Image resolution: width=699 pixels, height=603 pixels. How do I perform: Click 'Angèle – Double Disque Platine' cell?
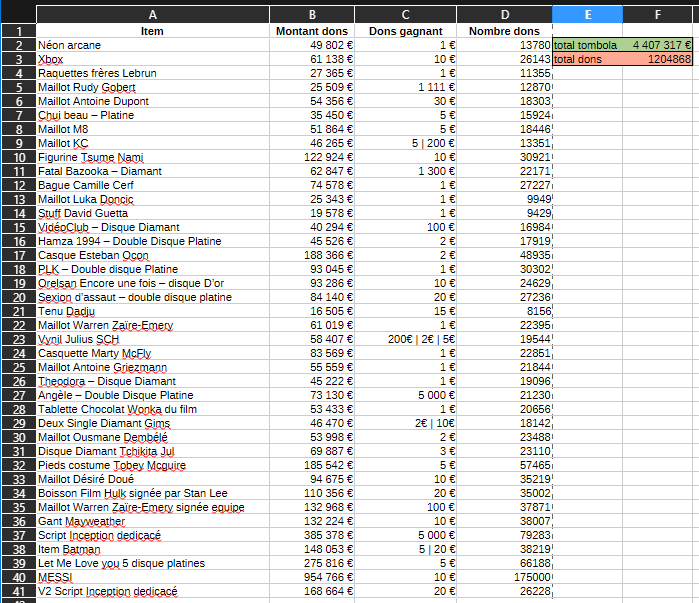(152, 395)
